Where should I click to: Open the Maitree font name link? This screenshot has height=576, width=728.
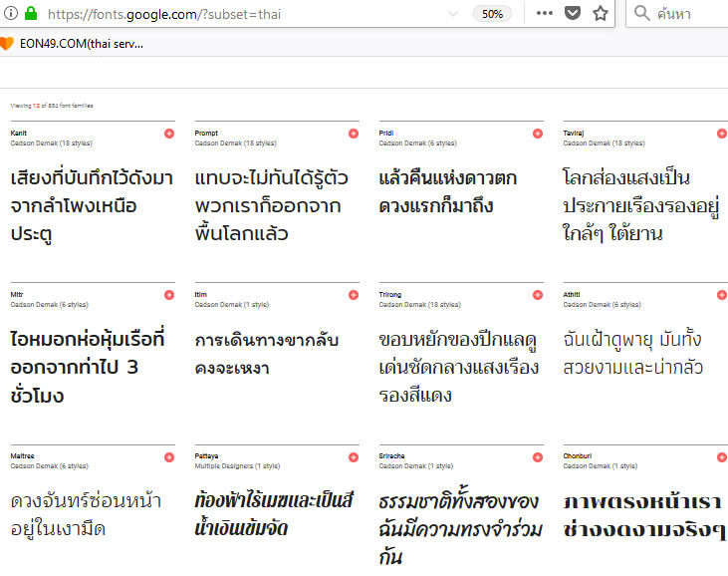click(22, 456)
